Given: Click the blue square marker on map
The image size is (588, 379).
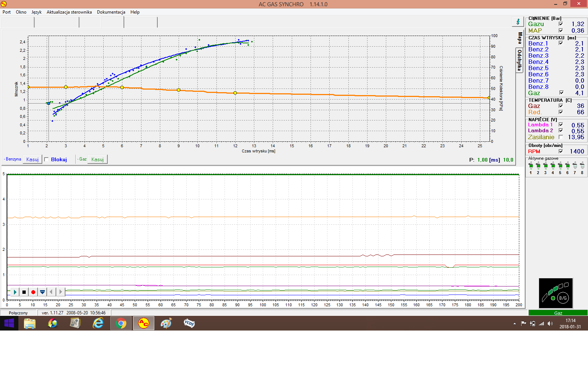Looking at the screenshot, I should pyautogui.click(x=49, y=103).
